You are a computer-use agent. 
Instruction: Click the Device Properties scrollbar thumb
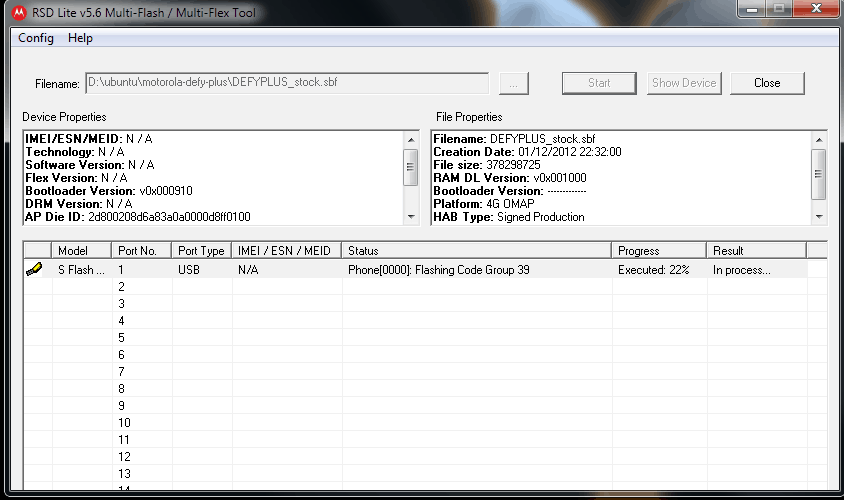pyautogui.click(x=411, y=166)
